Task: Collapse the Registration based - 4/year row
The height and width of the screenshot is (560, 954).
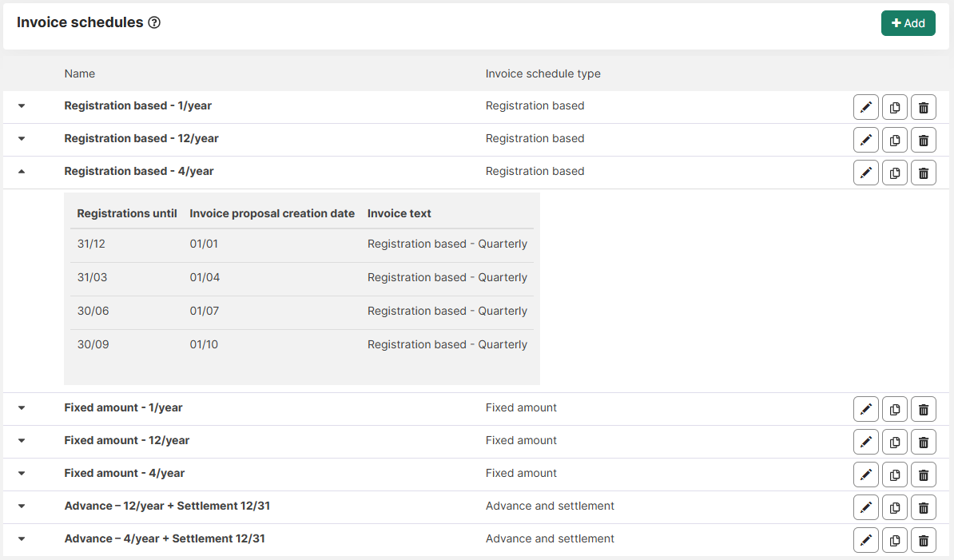Action: 22,172
